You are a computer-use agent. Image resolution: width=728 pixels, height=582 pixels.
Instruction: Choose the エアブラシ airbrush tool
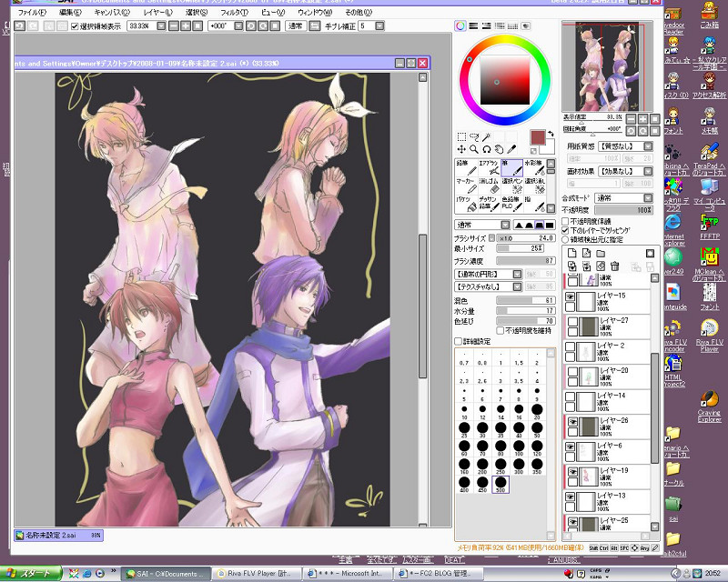tap(489, 167)
